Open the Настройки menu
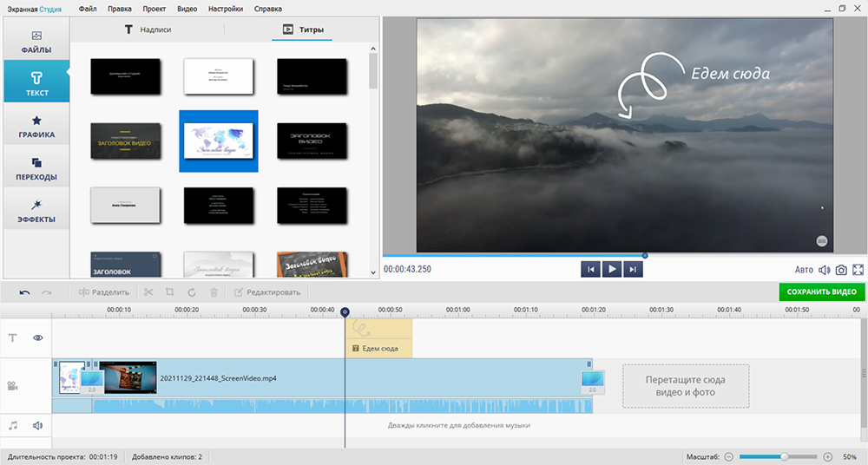 (x=226, y=9)
